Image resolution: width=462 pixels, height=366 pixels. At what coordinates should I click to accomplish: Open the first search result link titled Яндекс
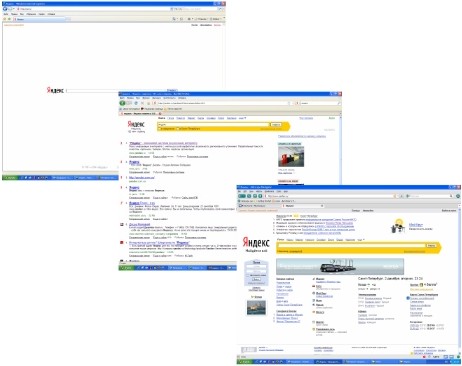click(163, 143)
